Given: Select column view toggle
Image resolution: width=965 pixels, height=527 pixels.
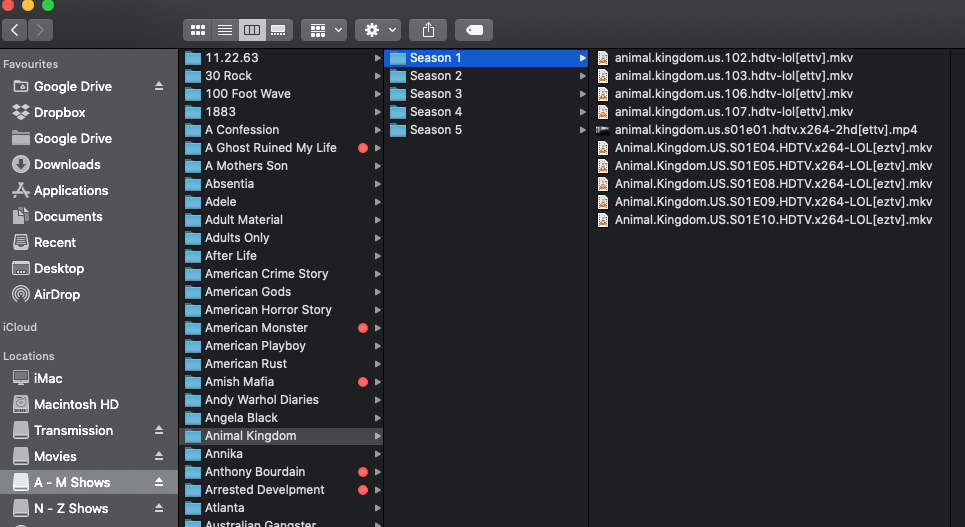Looking at the screenshot, I should point(252,30).
